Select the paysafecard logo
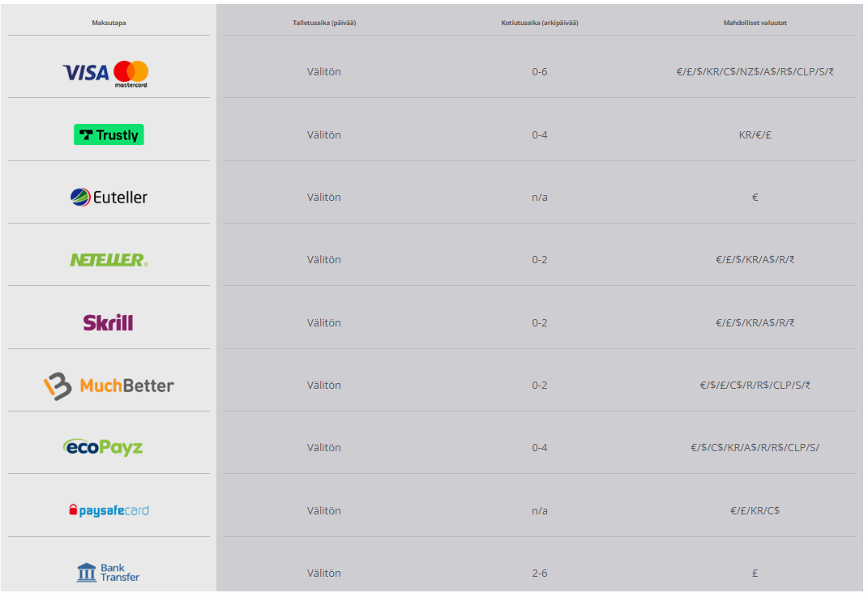This screenshot has width=868, height=597. click(x=109, y=510)
